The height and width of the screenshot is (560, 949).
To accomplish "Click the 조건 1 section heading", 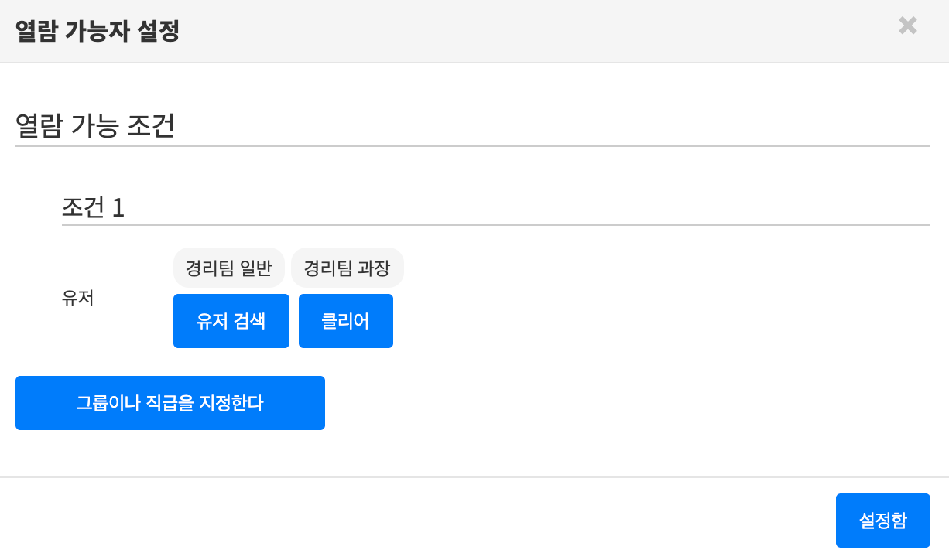I will coord(93,207).
